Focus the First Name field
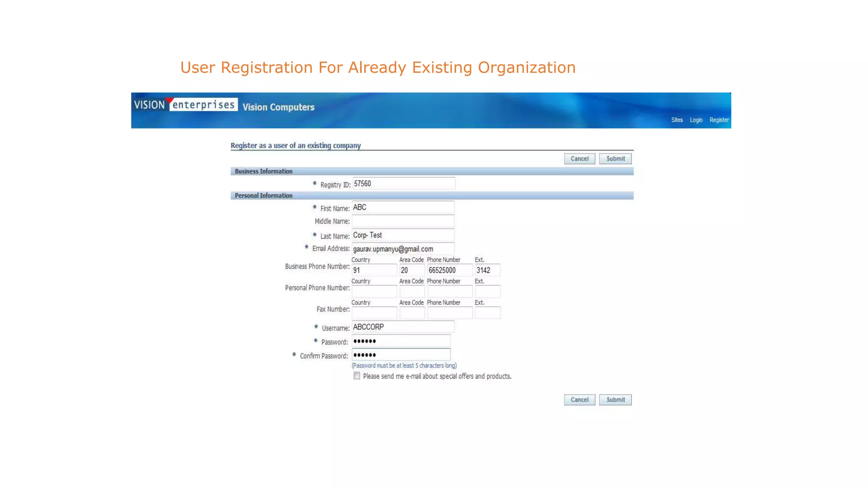 coord(403,207)
